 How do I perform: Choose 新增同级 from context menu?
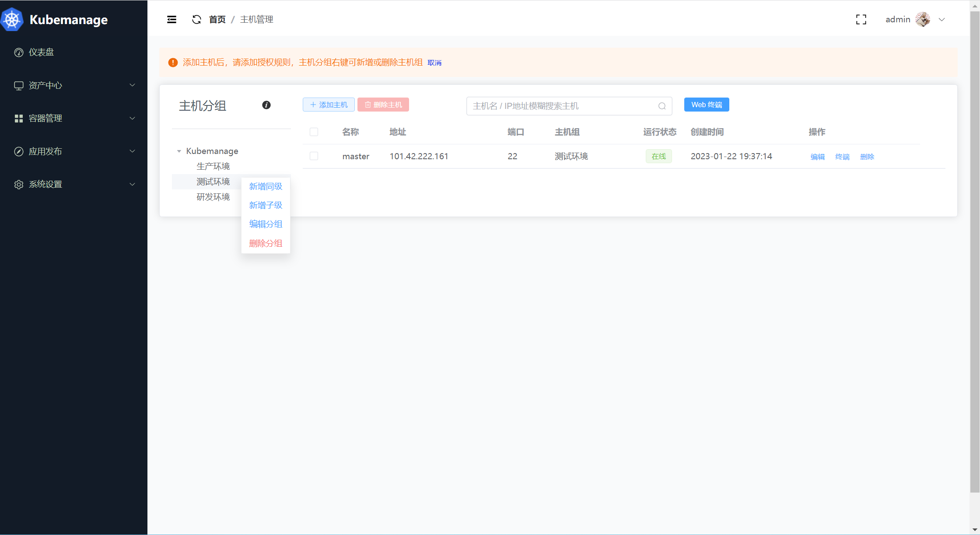(x=266, y=186)
